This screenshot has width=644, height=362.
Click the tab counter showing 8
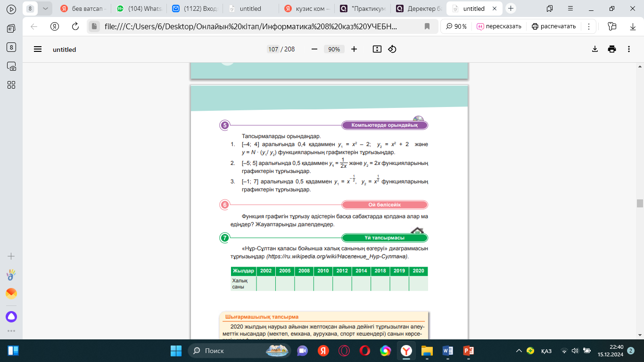[31, 8]
